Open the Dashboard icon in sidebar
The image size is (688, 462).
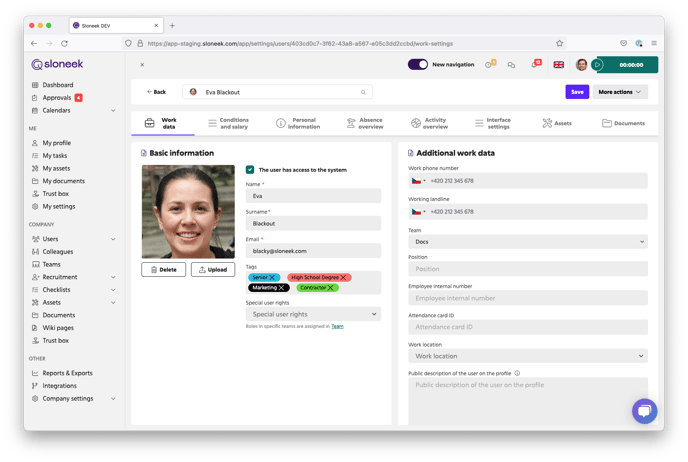pyautogui.click(x=35, y=85)
